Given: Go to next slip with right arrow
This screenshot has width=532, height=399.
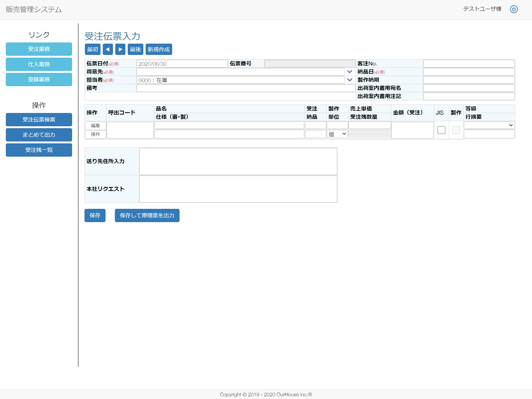Looking at the screenshot, I should (120, 49).
